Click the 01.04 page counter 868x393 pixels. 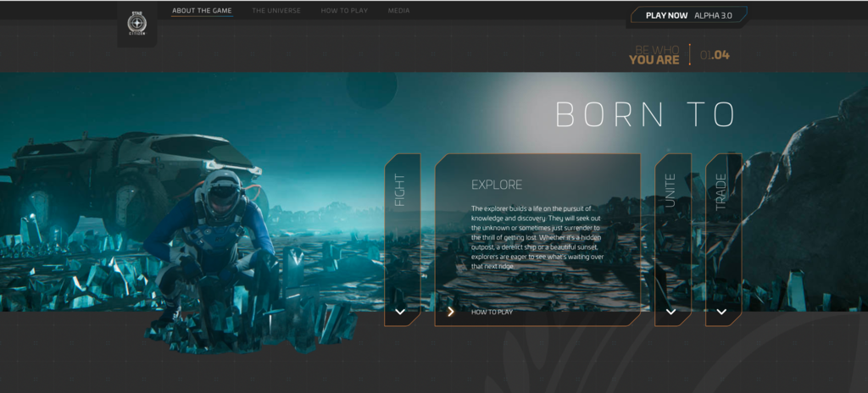pos(715,56)
